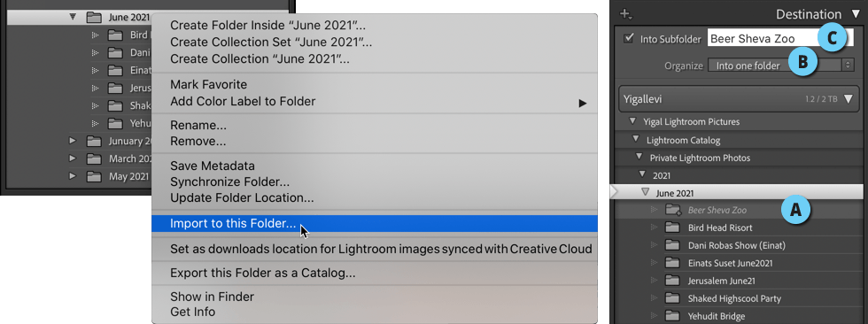Click the Shaked Highscool Party folder icon

coord(672,298)
